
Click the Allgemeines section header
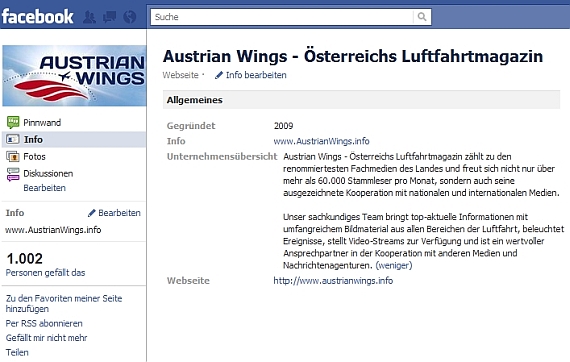(x=361, y=100)
